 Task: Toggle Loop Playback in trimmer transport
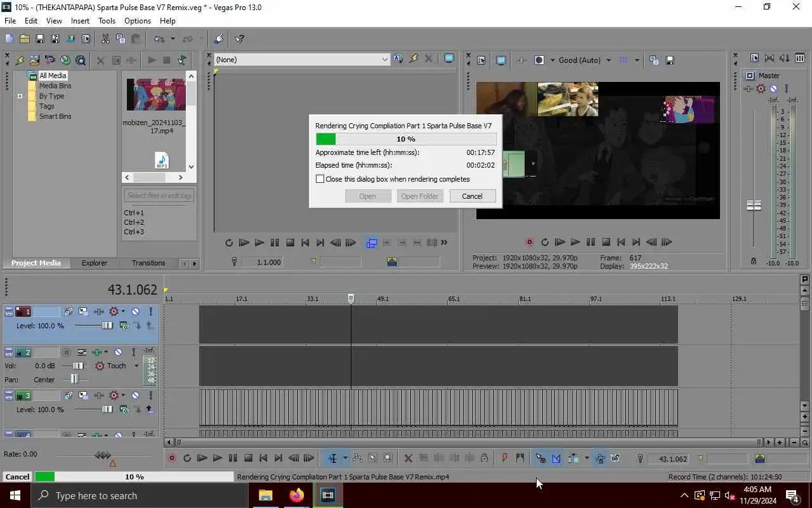pyautogui.click(x=229, y=243)
